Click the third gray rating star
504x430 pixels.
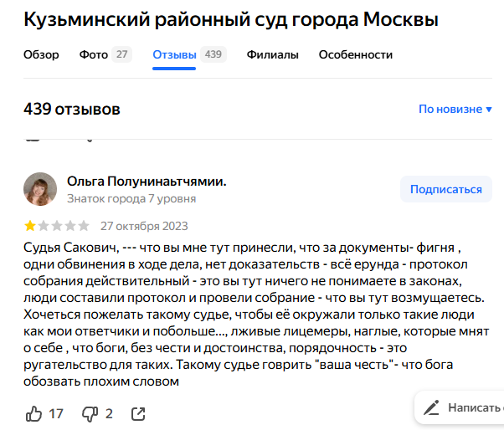coord(57,226)
